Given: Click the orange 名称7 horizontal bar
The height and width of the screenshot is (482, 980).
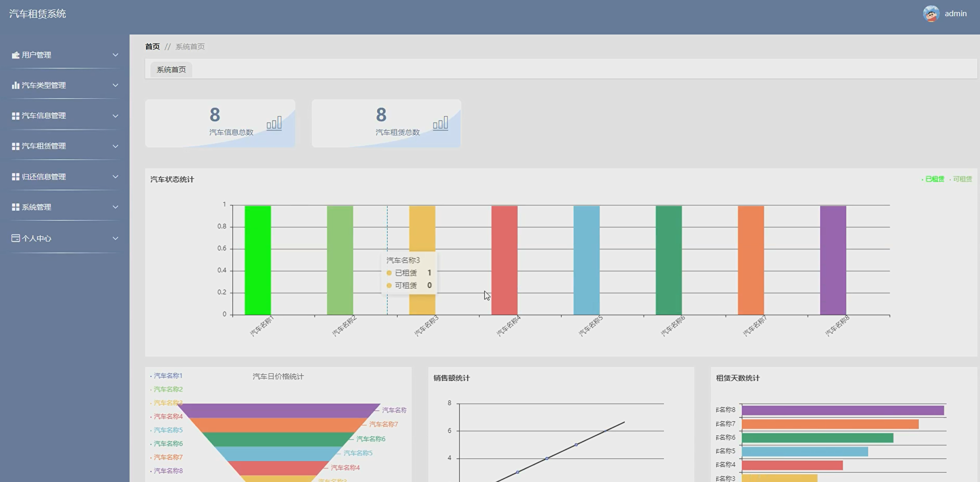Looking at the screenshot, I should tap(830, 424).
